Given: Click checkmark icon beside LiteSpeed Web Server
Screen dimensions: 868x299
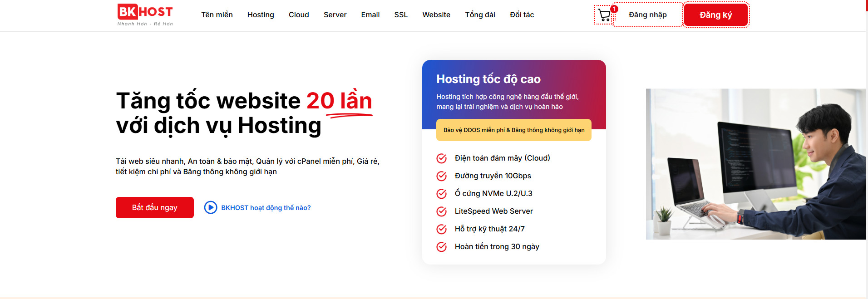Looking at the screenshot, I should (441, 211).
